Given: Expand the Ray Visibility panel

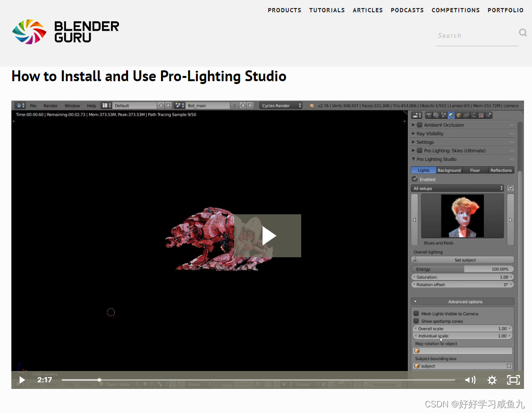Looking at the screenshot, I should (413, 134).
